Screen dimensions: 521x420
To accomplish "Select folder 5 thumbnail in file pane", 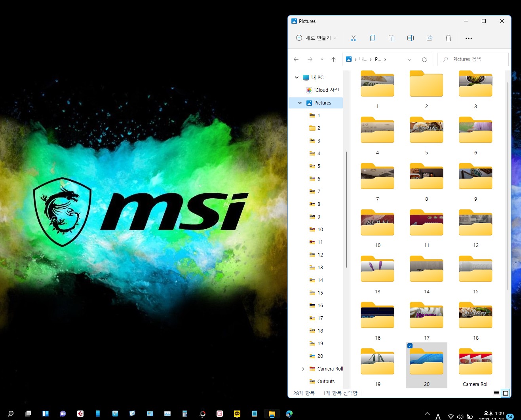I will tap(426, 130).
